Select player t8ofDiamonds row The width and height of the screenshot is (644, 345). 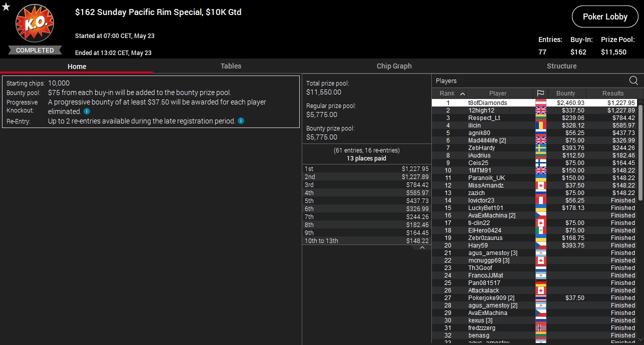(x=534, y=103)
